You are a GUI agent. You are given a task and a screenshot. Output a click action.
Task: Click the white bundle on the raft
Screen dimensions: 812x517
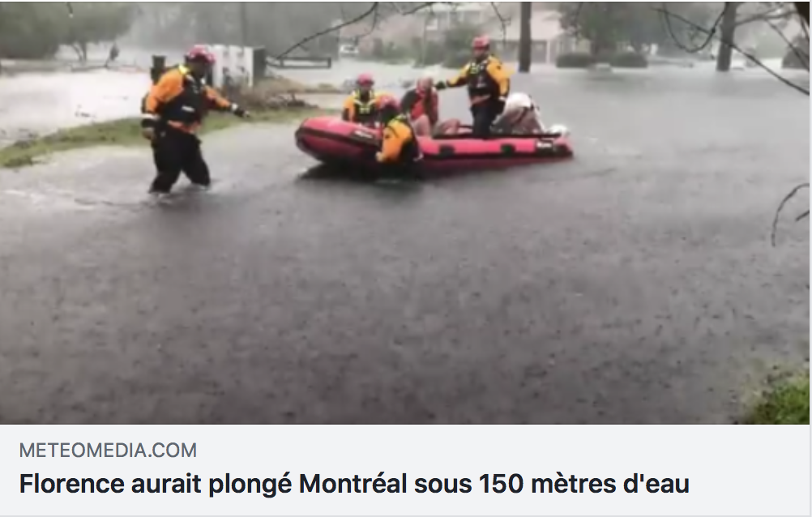(520, 114)
